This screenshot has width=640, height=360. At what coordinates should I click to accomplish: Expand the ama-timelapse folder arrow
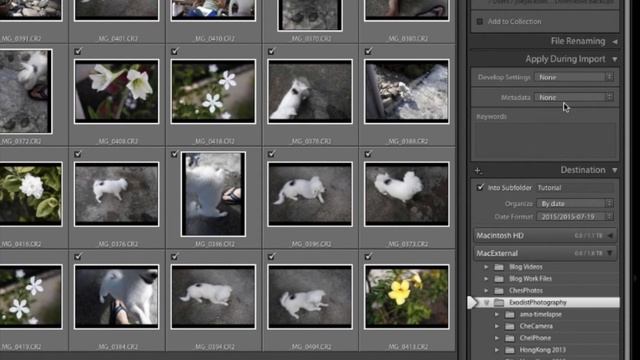point(497,314)
